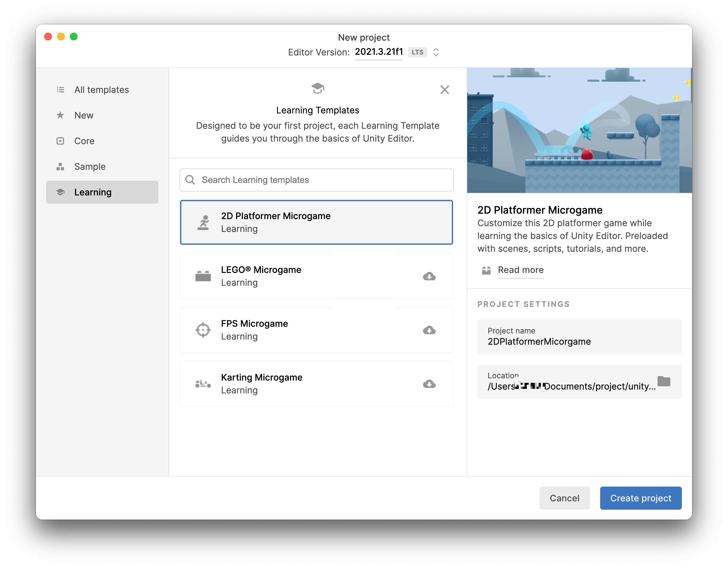The width and height of the screenshot is (728, 567).
Task: Click the 2D Platformer preview image
Action: coord(579,130)
